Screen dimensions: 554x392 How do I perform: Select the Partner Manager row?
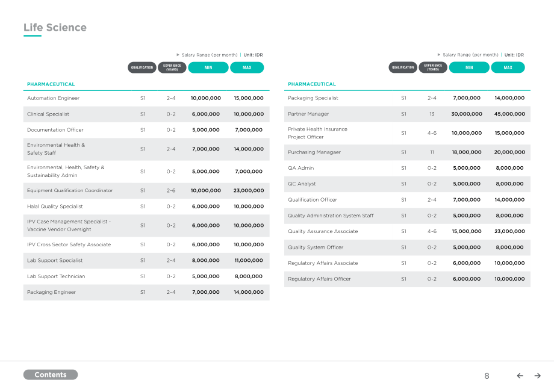pyautogui.click(x=407, y=114)
